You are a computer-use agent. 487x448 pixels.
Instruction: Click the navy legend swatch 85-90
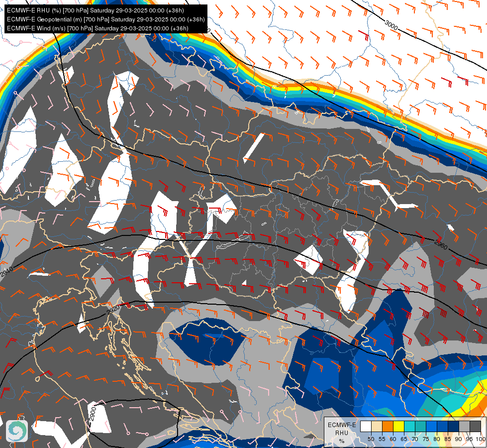point(454,427)
